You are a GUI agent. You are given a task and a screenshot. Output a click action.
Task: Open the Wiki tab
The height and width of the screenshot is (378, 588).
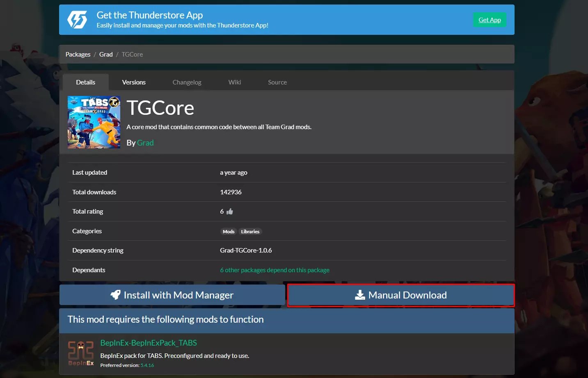tap(235, 82)
